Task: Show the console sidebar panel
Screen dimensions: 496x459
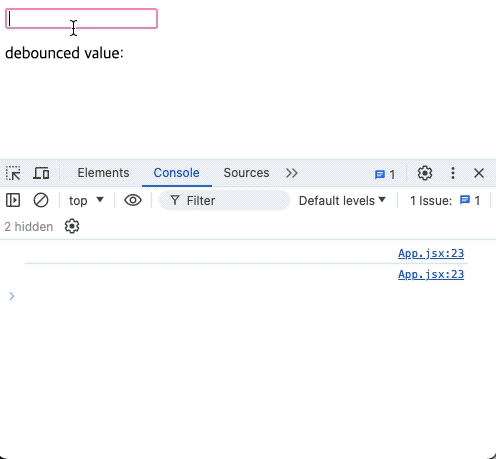Action: (x=13, y=200)
